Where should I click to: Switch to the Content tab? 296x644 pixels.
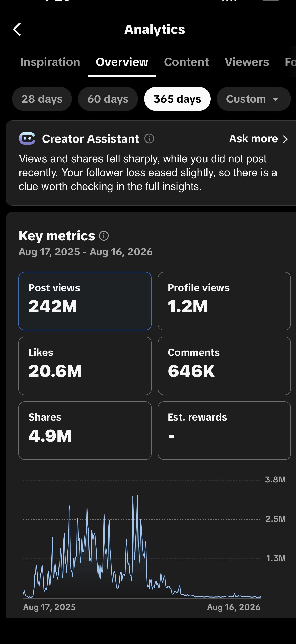click(x=186, y=62)
